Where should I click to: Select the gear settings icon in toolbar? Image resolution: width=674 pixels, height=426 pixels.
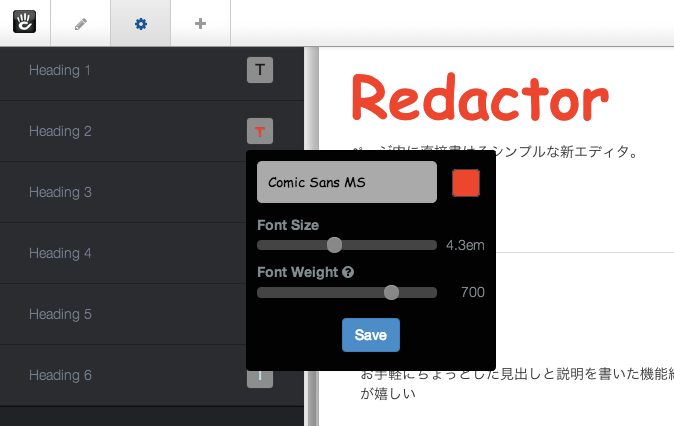tap(140, 23)
